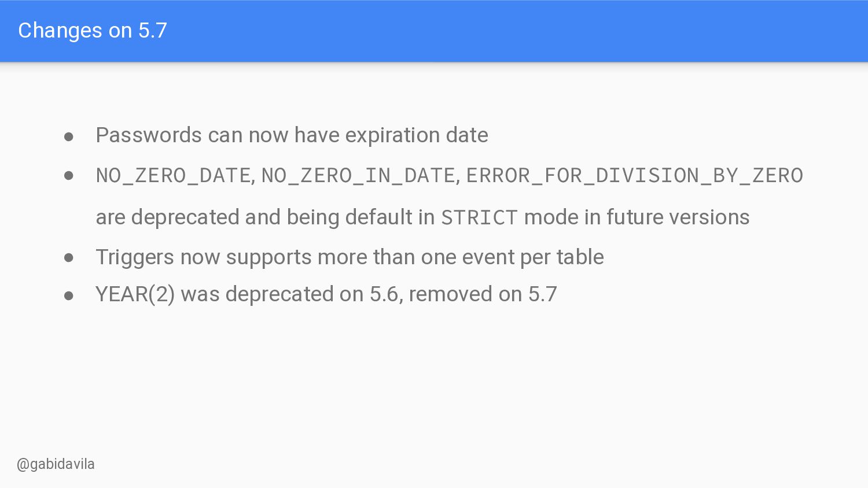The width and height of the screenshot is (868, 488).
Task: Click the @gabidavila handle in the footer
Action: coord(56,464)
